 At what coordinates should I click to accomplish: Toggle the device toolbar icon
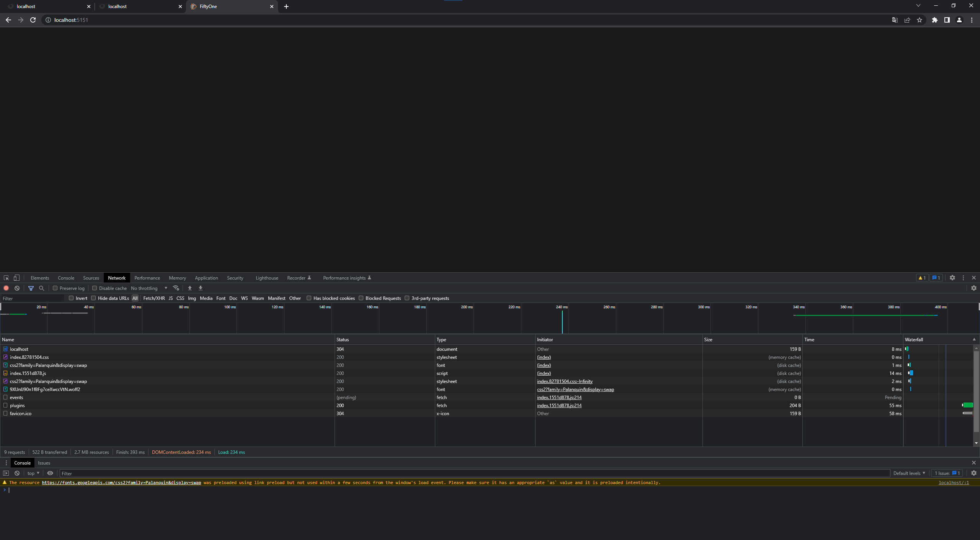(x=16, y=278)
